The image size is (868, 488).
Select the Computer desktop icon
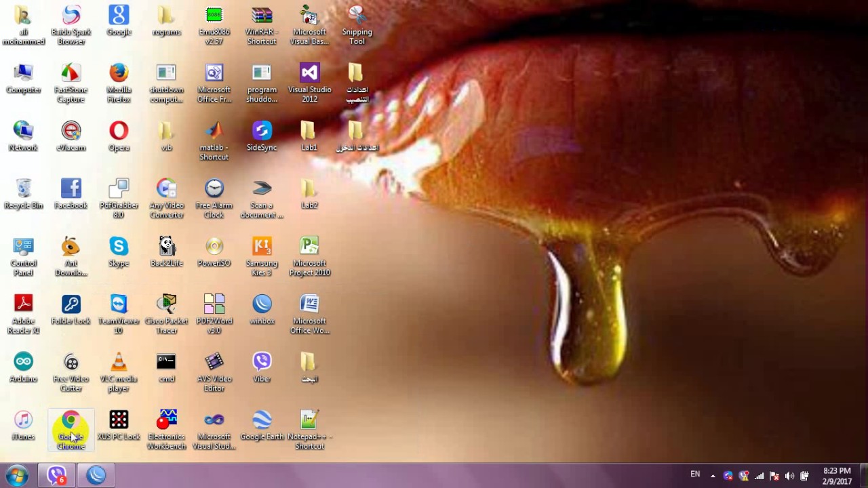[24, 79]
